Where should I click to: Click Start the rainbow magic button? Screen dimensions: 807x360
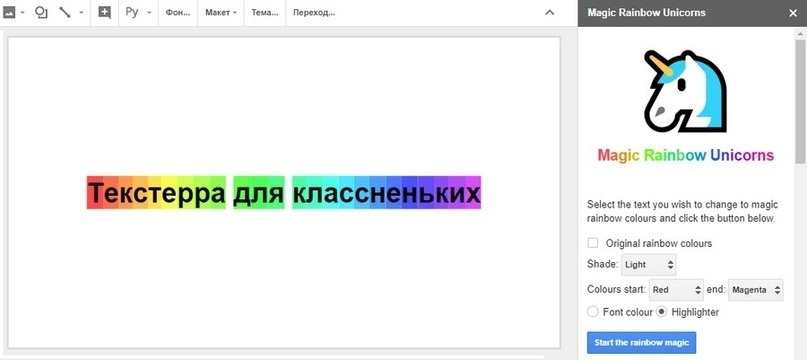[641, 342]
